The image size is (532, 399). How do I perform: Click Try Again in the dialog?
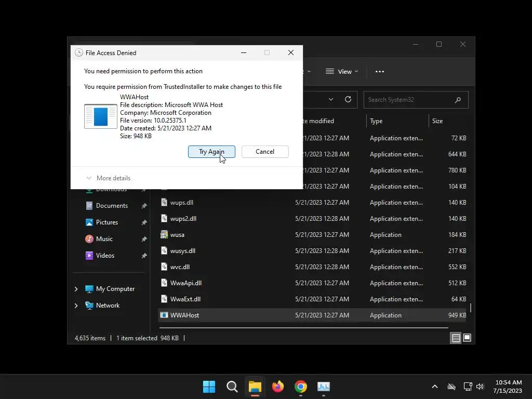[211, 152]
